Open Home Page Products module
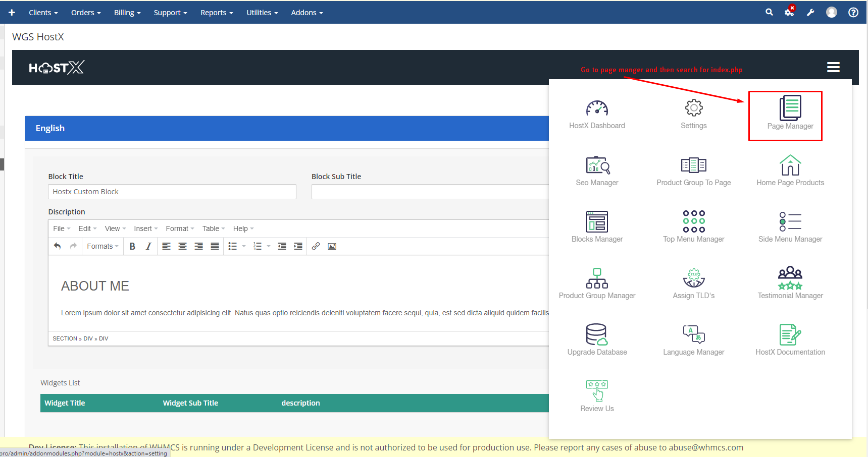Image resolution: width=868 pixels, height=457 pixels. (x=790, y=172)
